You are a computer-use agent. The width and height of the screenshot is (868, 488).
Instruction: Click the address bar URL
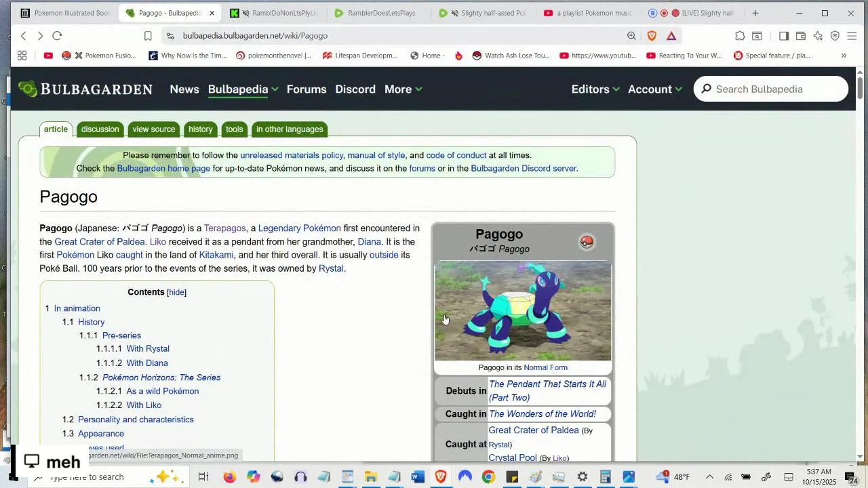click(255, 36)
